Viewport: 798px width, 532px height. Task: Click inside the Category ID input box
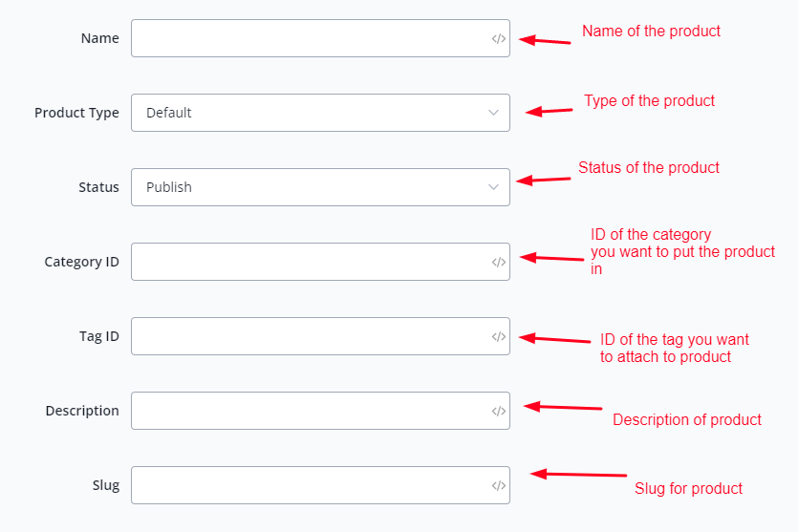(308, 262)
